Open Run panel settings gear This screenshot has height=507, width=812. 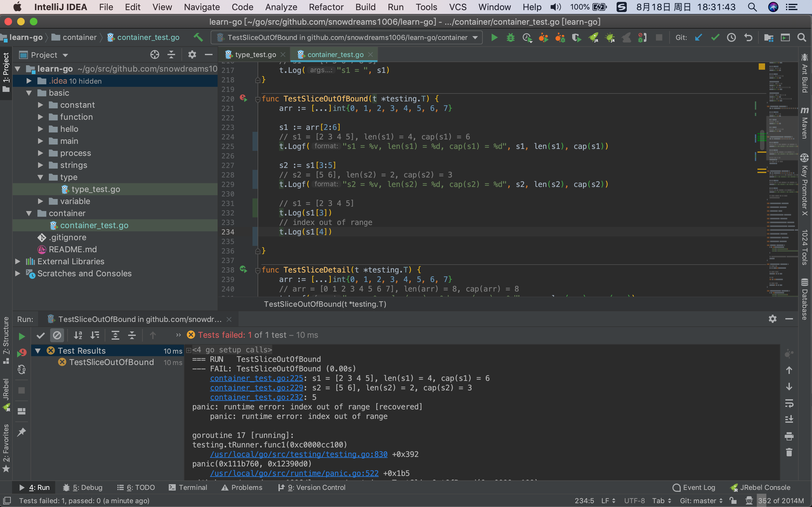[773, 318]
